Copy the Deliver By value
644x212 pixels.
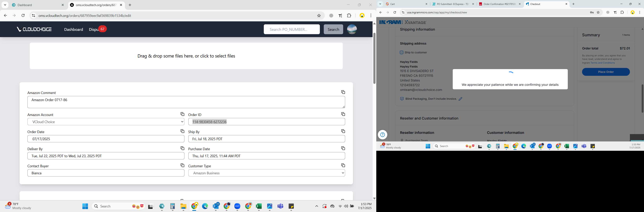point(182,148)
